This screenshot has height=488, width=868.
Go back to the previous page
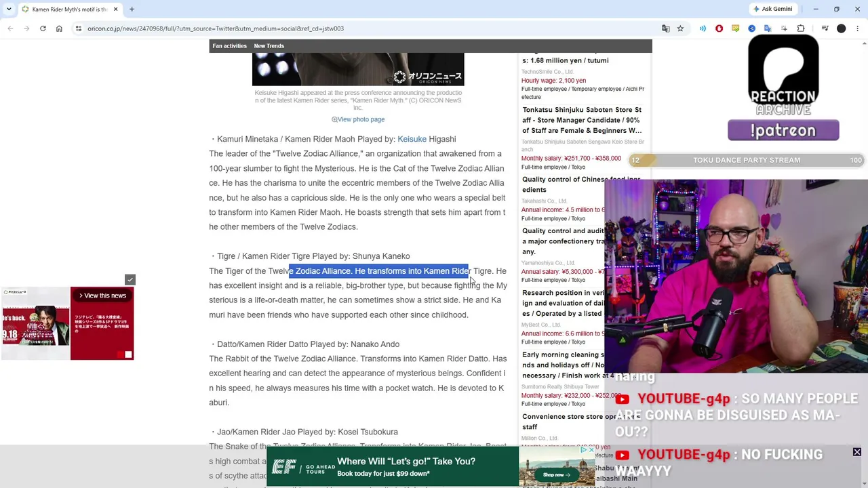click(10, 28)
